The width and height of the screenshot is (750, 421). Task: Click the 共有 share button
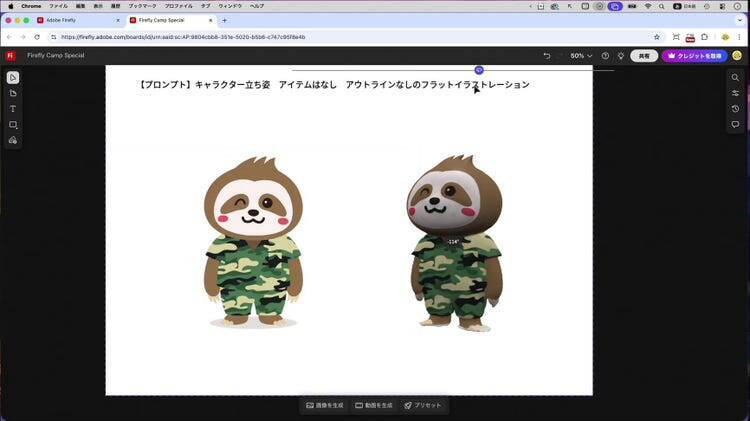coord(644,56)
